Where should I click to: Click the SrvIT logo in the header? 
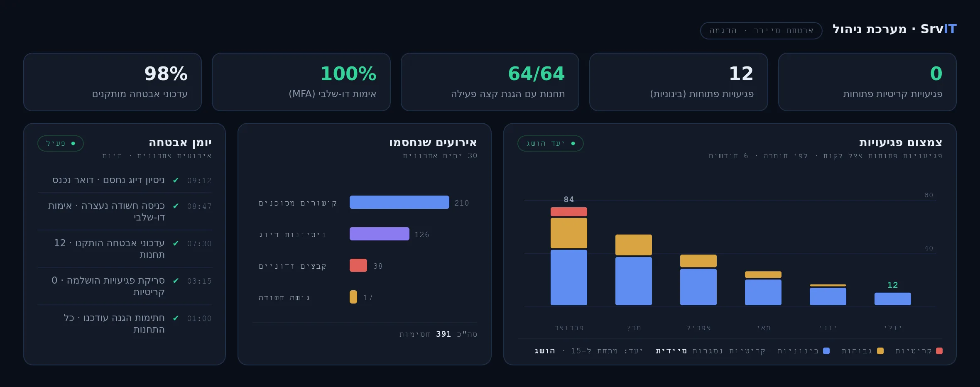(938, 29)
